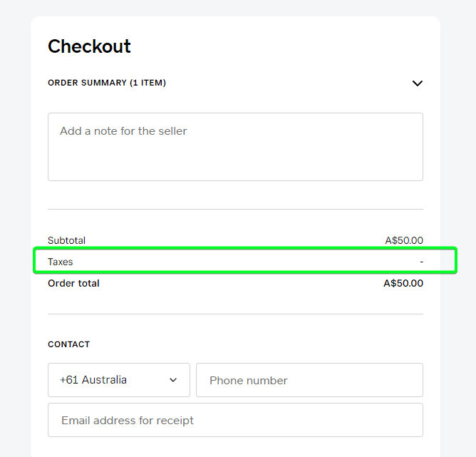Click the CONTACT section heading

click(x=69, y=344)
